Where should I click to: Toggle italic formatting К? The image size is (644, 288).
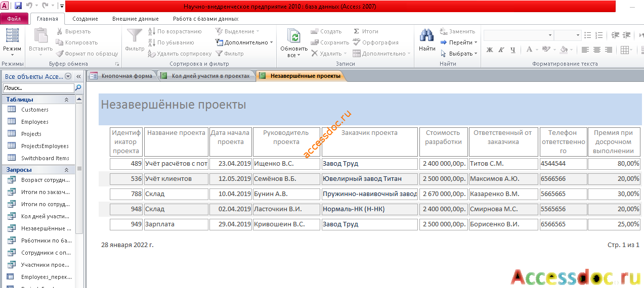[501, 50]
